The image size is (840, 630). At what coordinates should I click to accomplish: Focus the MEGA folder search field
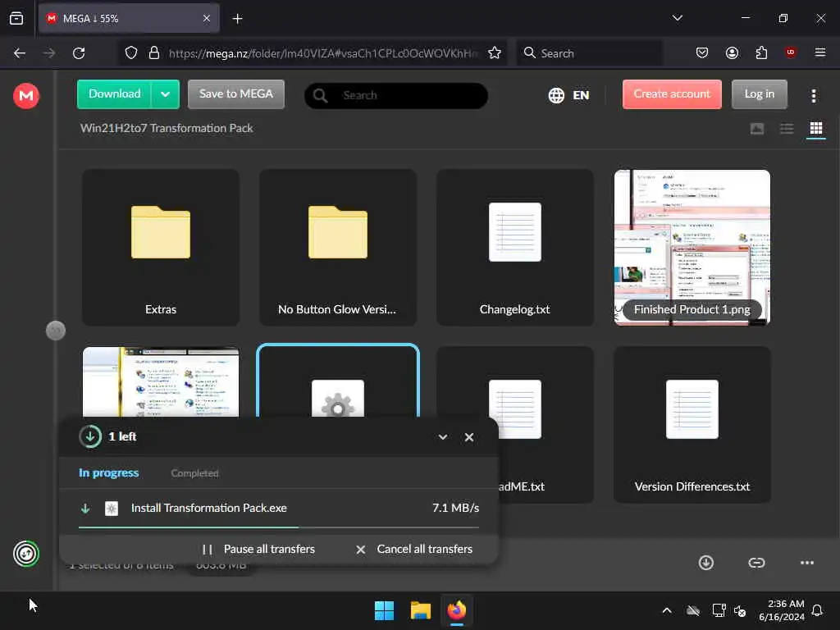pos(396,95)
